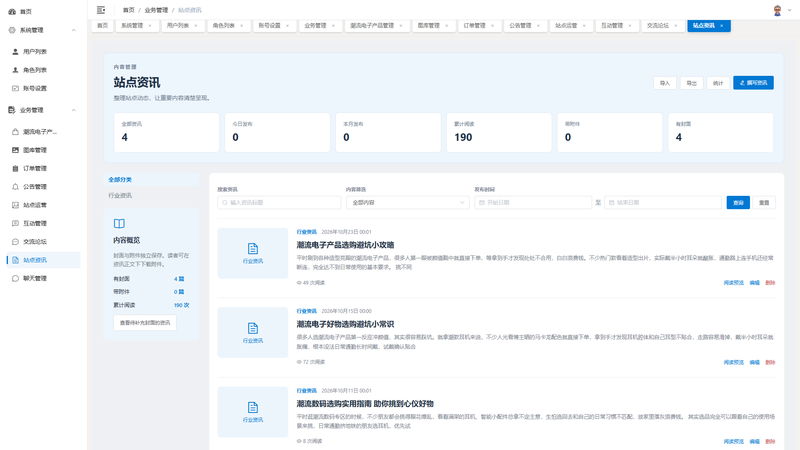Click the 内容概览 book icon

tap(119, 223)
